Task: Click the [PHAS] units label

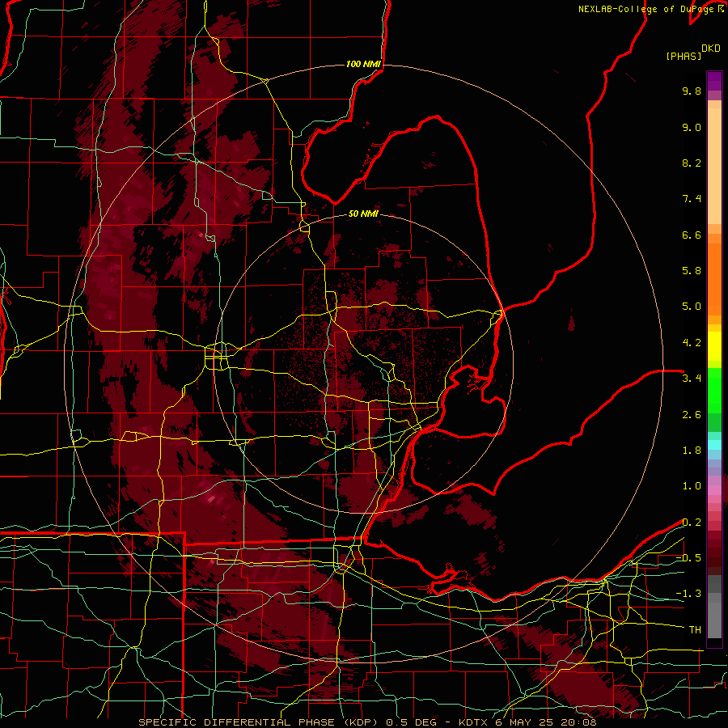Action: (x=684, y=56)
